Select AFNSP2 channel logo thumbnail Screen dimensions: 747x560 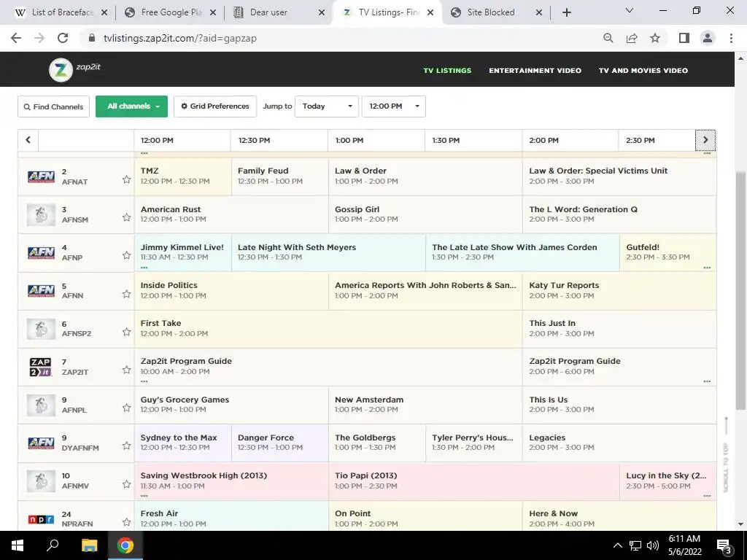click(x=41, y=329)
